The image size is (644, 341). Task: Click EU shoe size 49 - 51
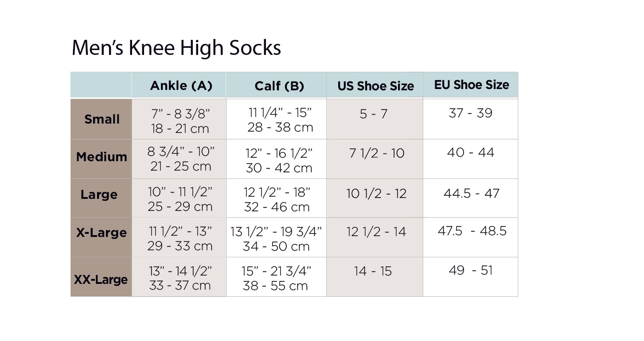(470, 270)
